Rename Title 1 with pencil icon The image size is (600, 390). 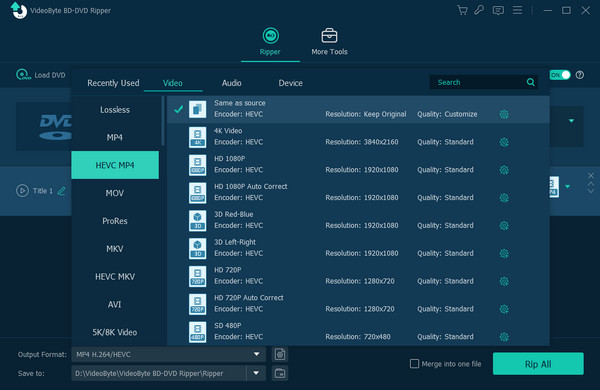coord(61,191)
